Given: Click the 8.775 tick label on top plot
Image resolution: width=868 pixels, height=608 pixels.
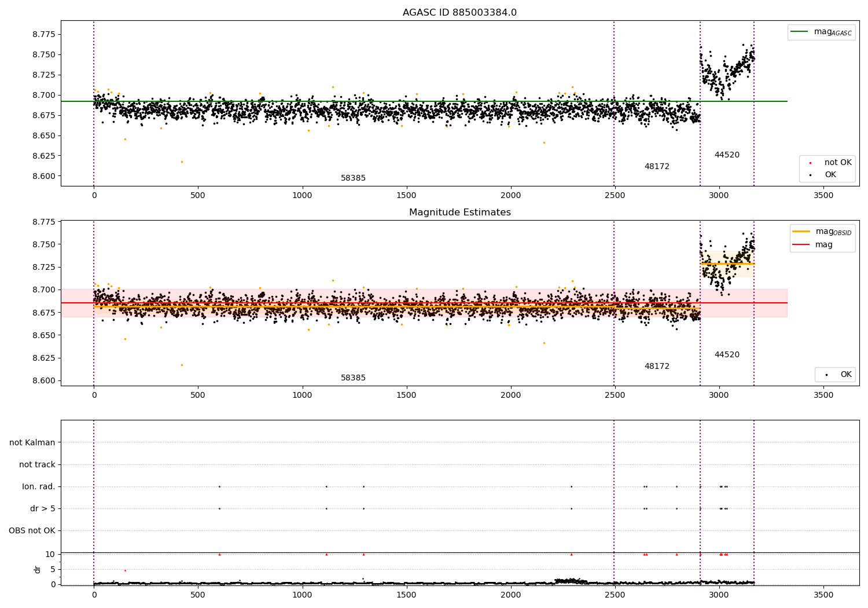Looking at the screenshot, I should [x=44, y=35].
